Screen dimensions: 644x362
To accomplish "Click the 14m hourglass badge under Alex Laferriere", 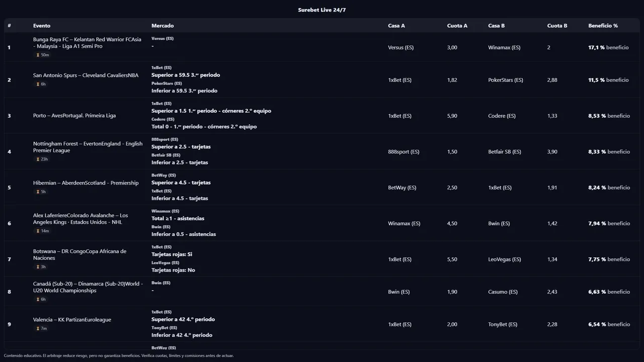I will 42,231.
